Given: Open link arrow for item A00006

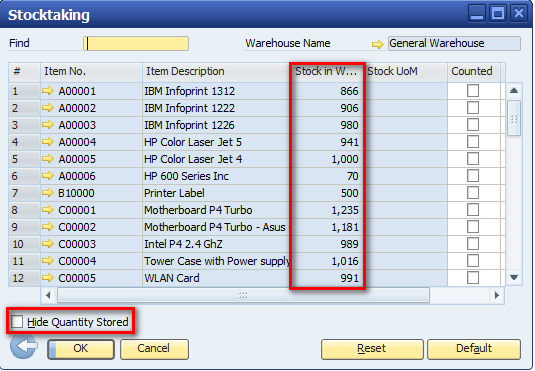Looking at the screenshot, I should 48,176.
